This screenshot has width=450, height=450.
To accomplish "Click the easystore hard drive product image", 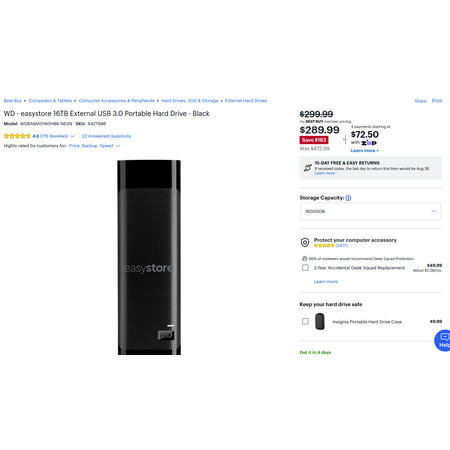I will click(x=149, y=257).
